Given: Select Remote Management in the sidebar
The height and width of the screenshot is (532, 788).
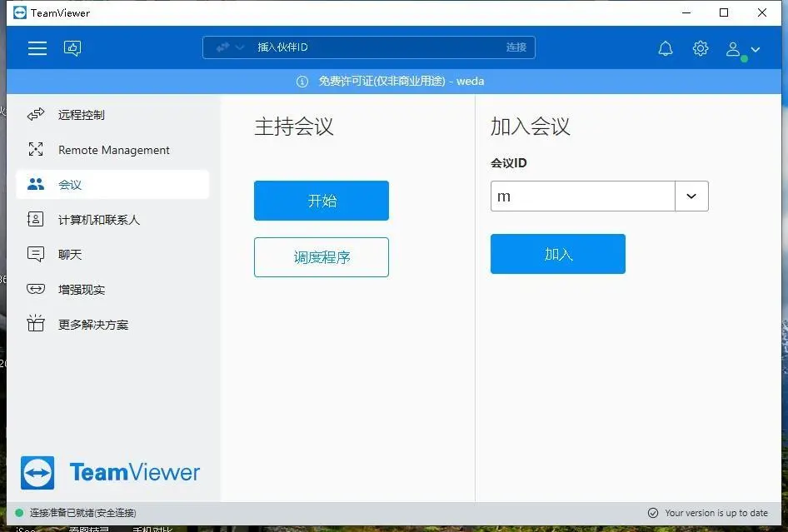Looking at the screenshot, I should pos(113,150).
